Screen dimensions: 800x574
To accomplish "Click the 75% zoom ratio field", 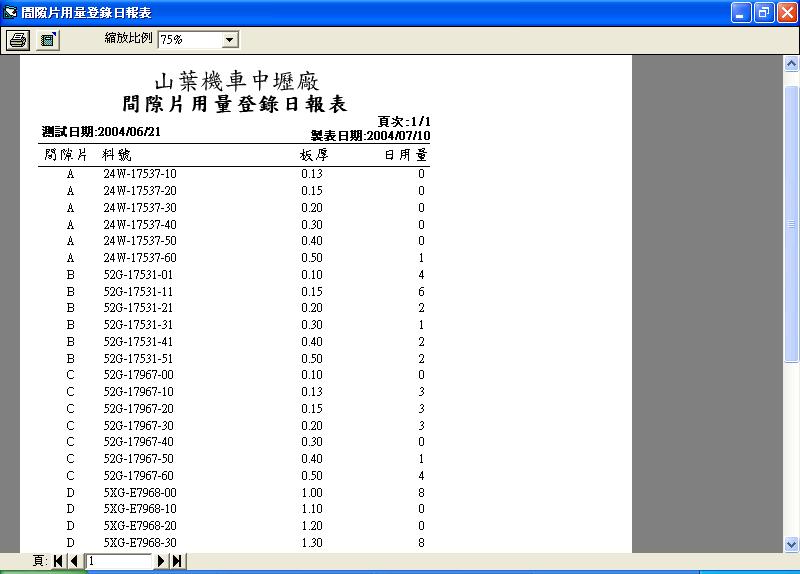I will (x=190, y=39).
